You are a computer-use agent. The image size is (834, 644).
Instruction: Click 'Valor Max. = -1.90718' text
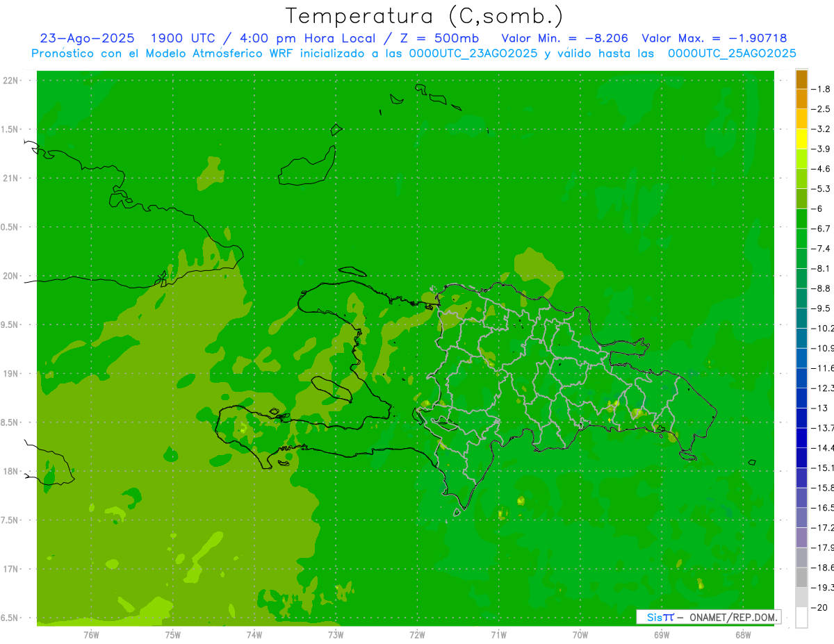click(x=714, y=38)
